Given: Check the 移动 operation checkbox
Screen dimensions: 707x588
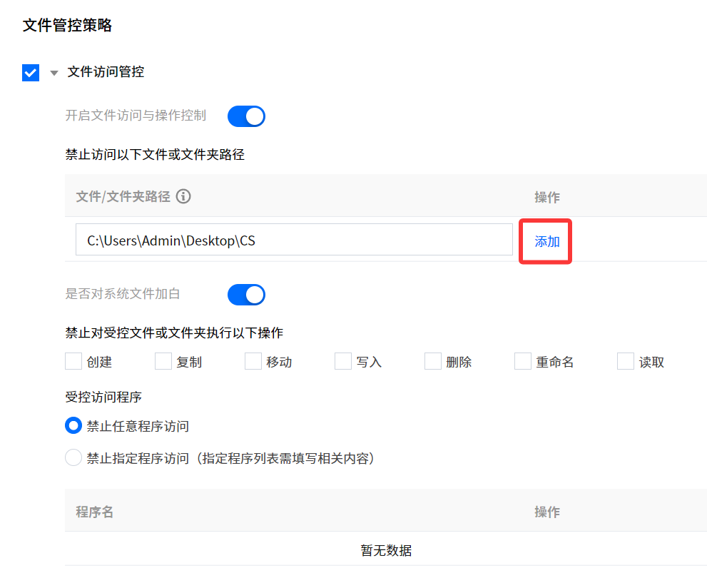Looking at the screenshot, I should (x=253, y=361).
